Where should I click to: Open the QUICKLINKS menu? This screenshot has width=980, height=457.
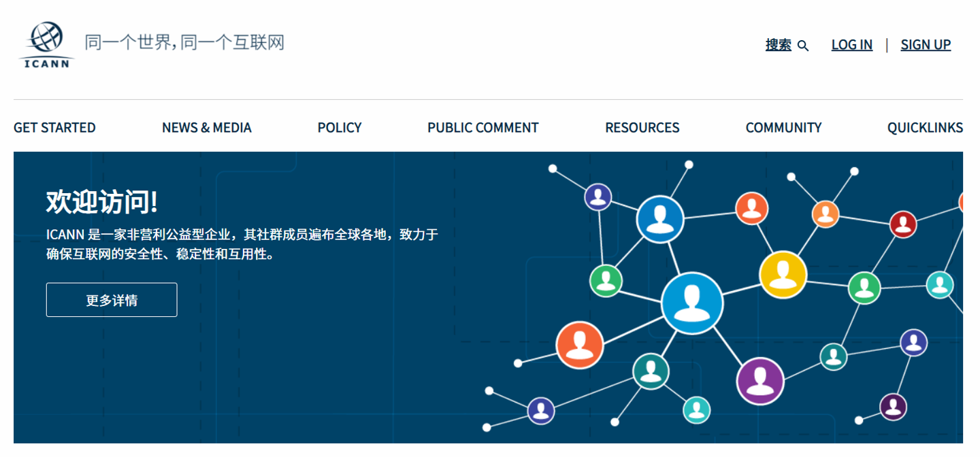[x=925, y=128]
